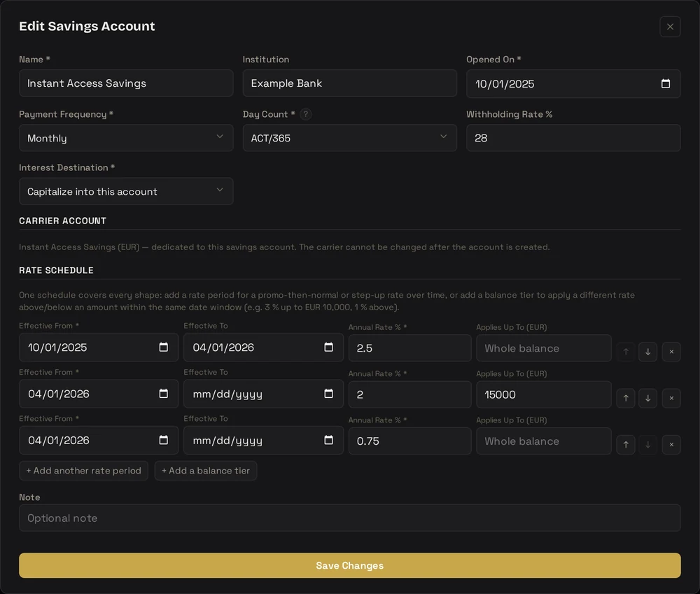The image size is (700, 594).
Task: Delete the 0.75% rate row
Action: click(x=671, y=445)
